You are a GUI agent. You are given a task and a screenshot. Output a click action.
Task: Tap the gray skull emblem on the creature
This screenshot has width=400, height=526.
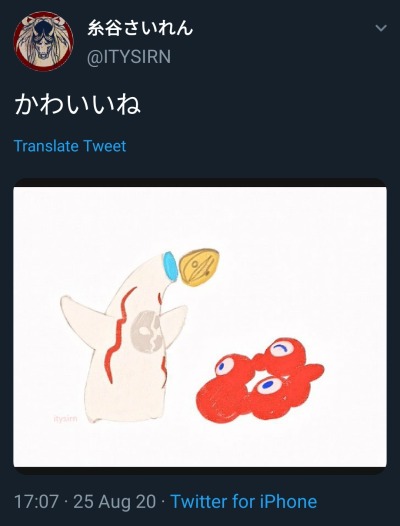coord(147,331)
